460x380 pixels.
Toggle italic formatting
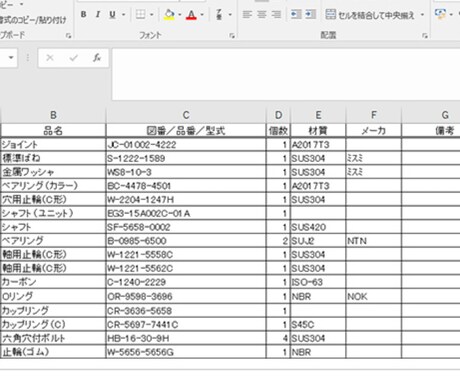(98, 14)
